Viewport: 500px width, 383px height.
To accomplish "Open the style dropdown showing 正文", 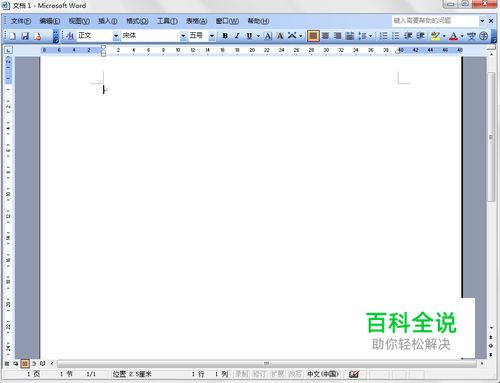I will (x=116, y=36).
